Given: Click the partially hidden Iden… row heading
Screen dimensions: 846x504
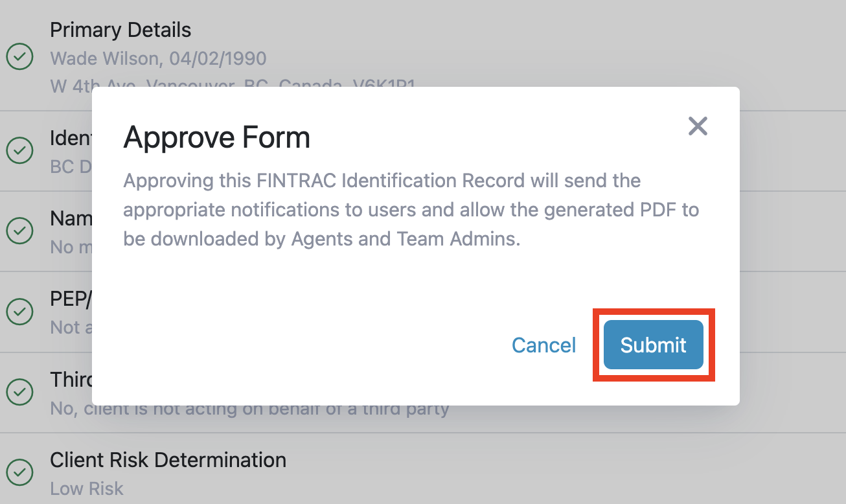Looking at the screenshot, I should (x=71, y=137).
